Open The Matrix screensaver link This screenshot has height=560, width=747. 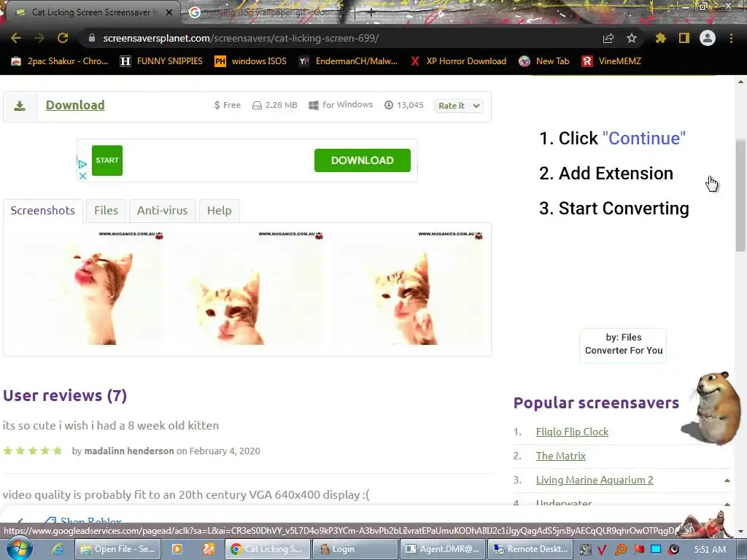coord(561,456)
